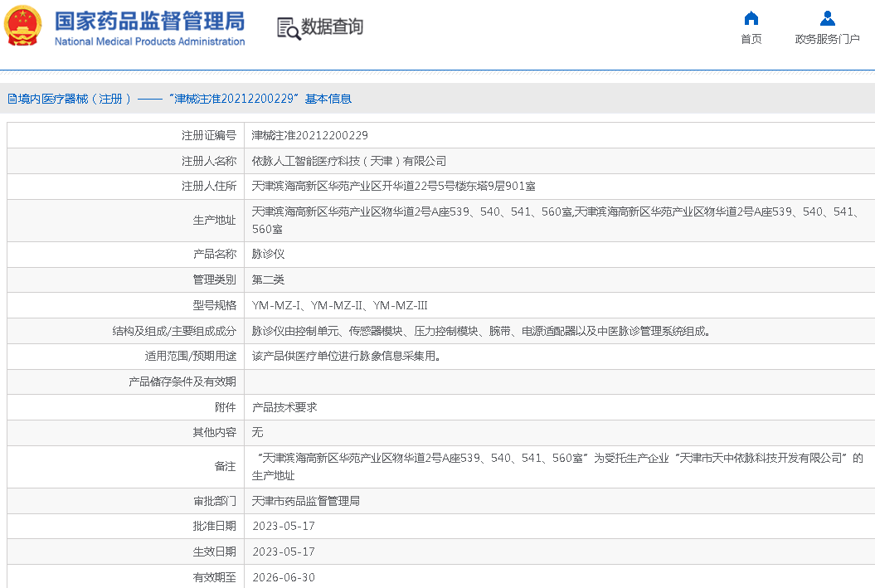Image resolution: width=875 pixels, height=588 pixels.
Task: Open the 产品技术要求 attachment
Action: tap(284, 408)
